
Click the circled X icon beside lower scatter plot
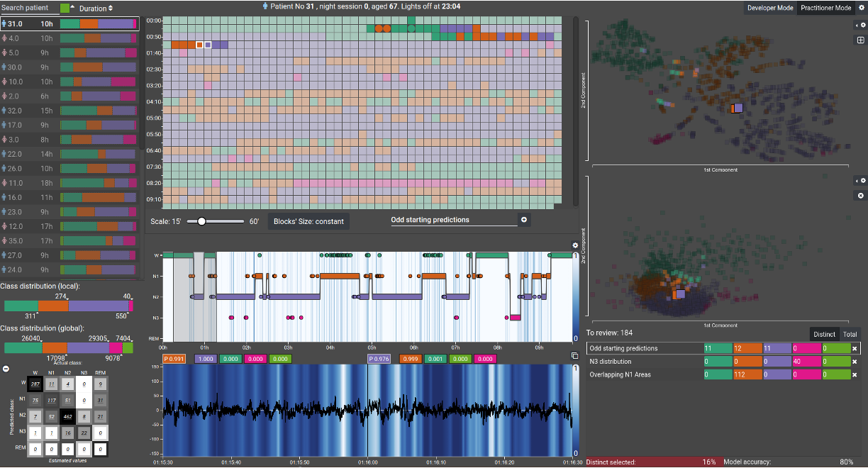pos(861,195)
